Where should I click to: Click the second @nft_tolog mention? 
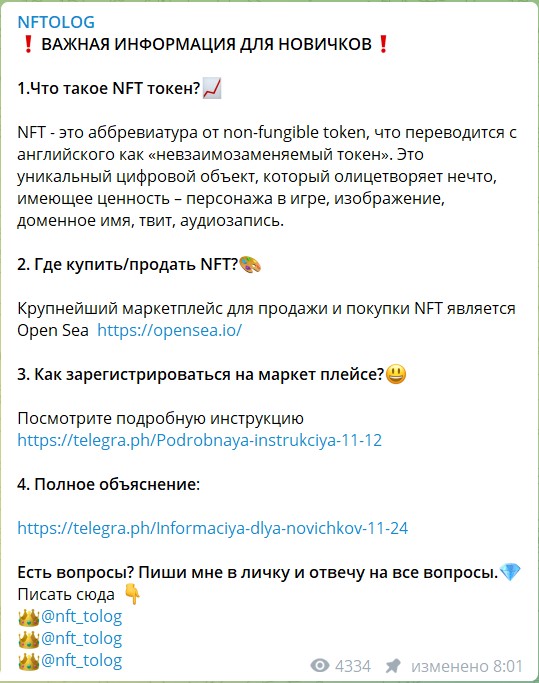tap(81, 639)
